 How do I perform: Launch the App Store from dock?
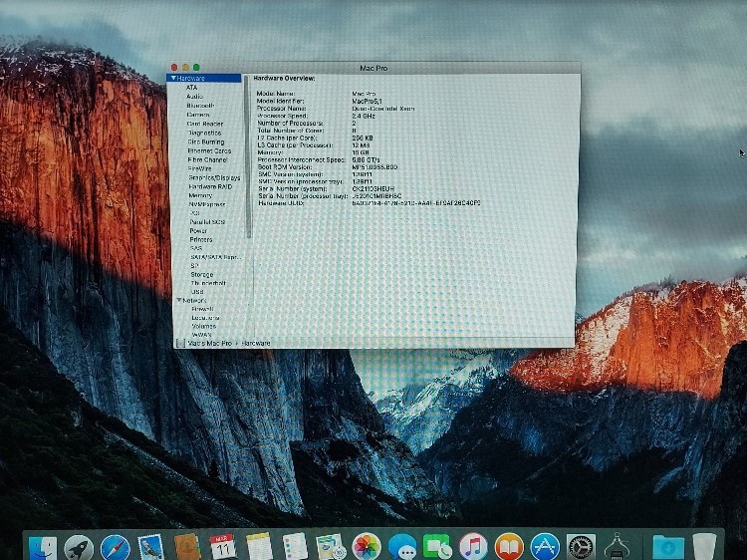click(x=545, y=546)
